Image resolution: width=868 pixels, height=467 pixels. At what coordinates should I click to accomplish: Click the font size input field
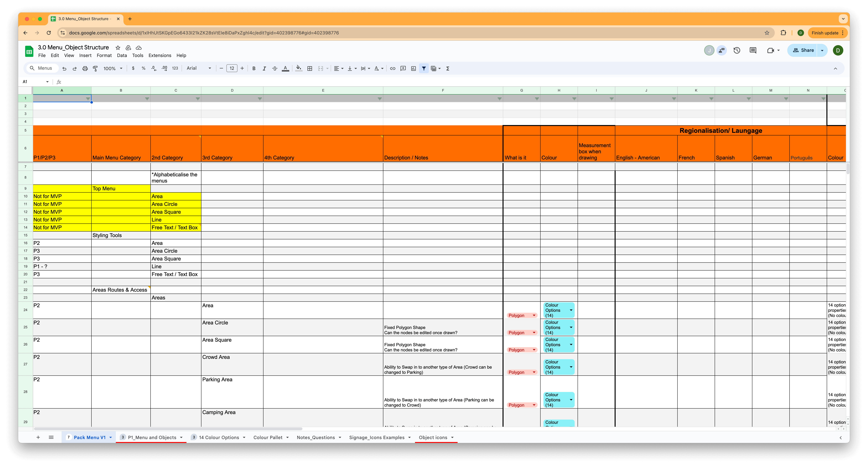click(x=232, y=68)
